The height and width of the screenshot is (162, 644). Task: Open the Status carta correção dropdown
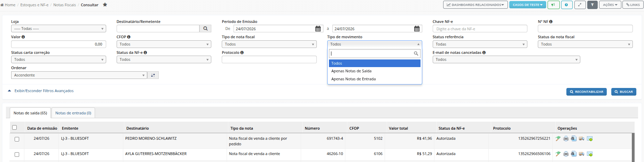coord(58,59)
